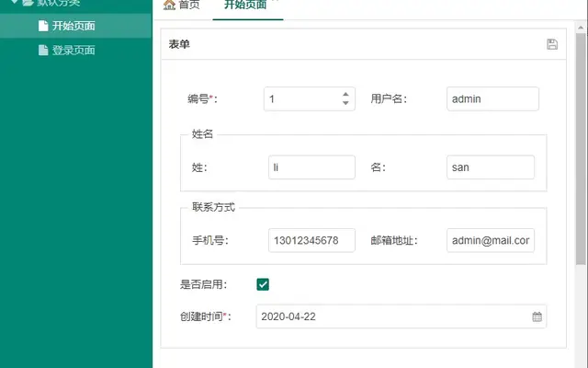Open 开始页面 in the sidebar tree
Viewport: 588px width, 368px height.
pos(75,26)
